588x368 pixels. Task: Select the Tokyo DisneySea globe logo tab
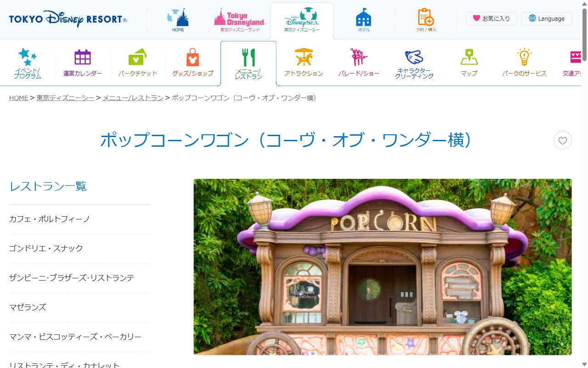(302, 20)
